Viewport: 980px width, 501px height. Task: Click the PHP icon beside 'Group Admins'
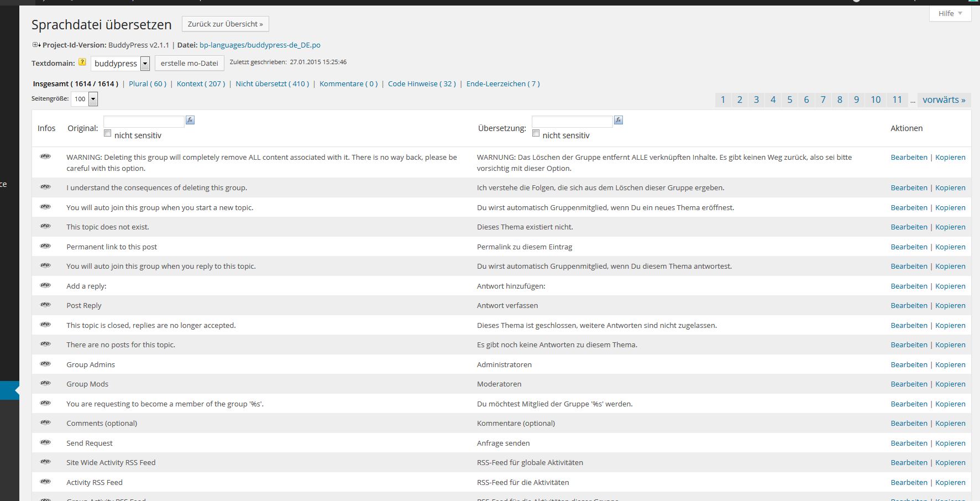(x=46, y=364)
